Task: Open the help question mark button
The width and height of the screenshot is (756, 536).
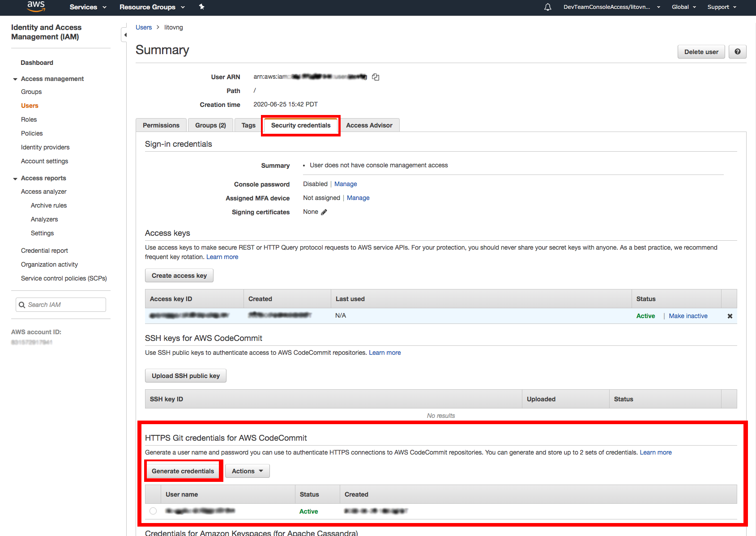Action: tap(737, 52)
